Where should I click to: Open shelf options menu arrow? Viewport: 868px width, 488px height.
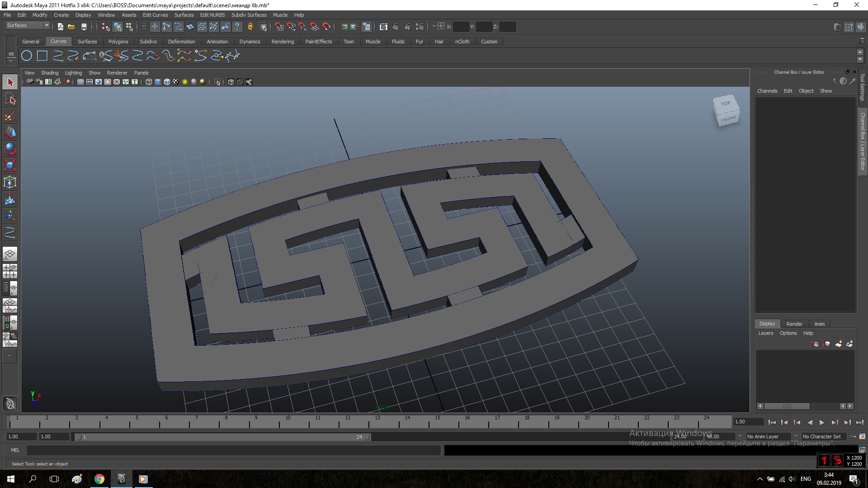11,61
